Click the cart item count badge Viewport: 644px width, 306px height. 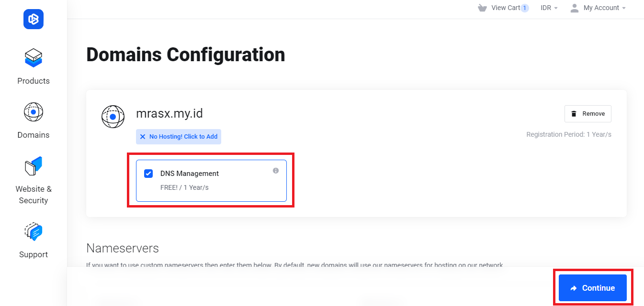coord(525,8)
